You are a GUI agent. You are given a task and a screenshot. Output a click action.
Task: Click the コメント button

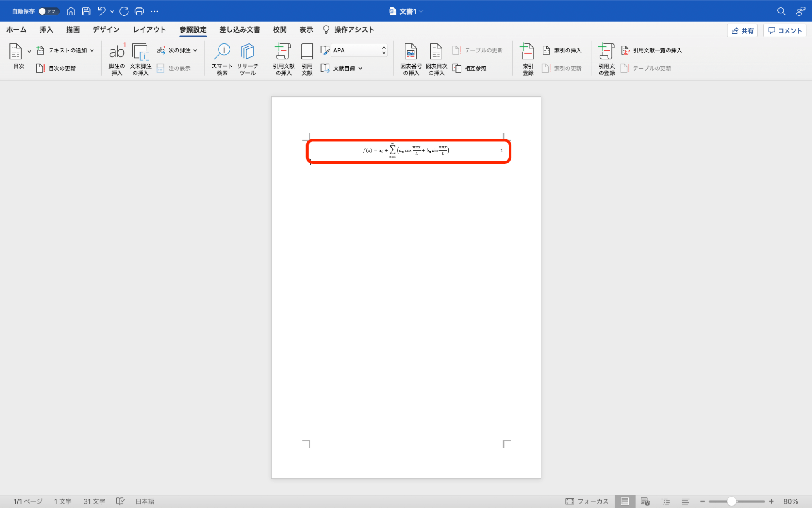(x=785, y=30)
